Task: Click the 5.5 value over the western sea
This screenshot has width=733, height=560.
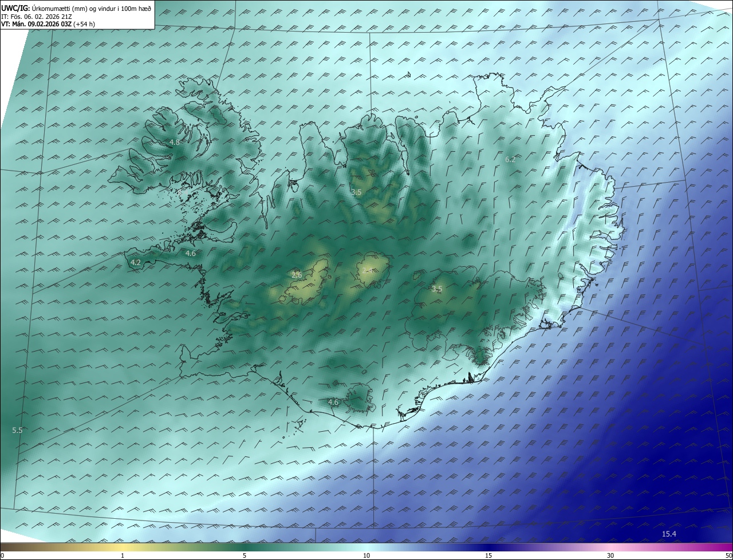Action: click(17, 430)
